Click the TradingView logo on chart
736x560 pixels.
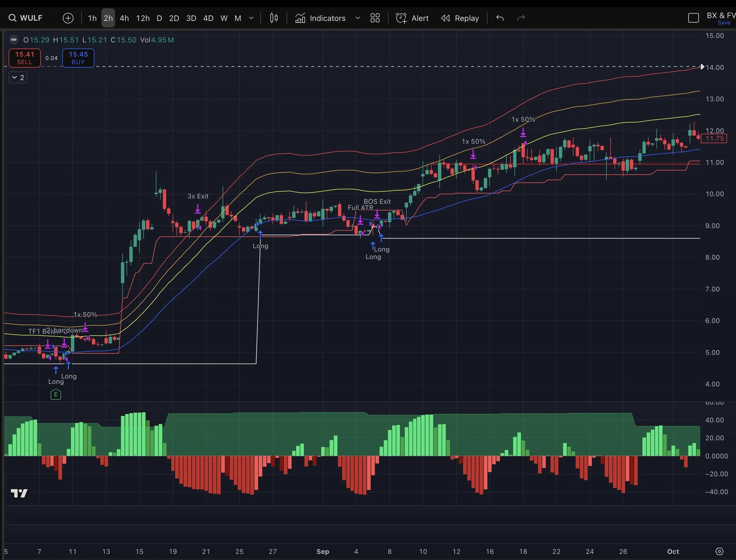tap(19, 493)
